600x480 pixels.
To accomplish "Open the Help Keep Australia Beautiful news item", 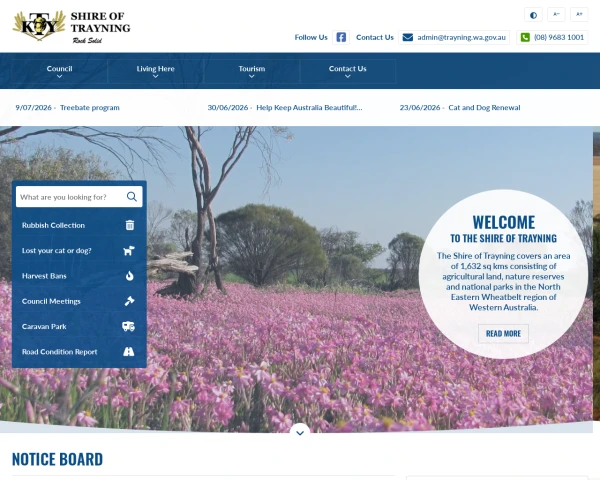I will point(309,108).
